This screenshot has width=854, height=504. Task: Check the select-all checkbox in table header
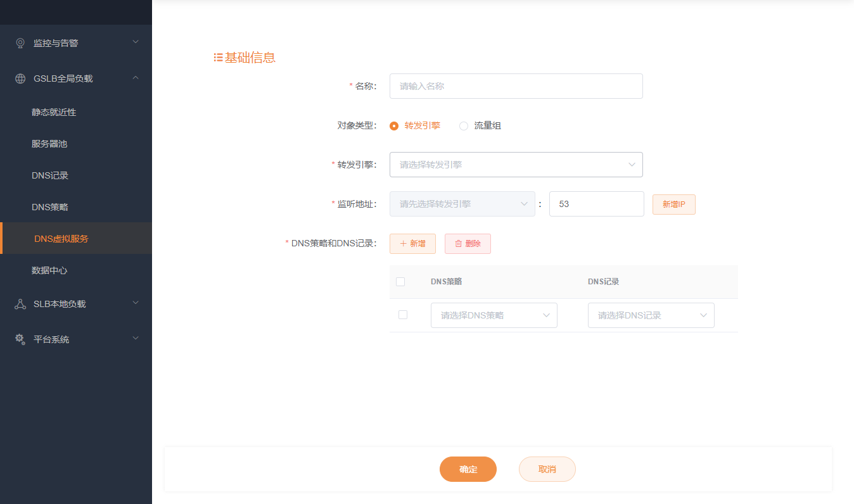coord(400,282)
